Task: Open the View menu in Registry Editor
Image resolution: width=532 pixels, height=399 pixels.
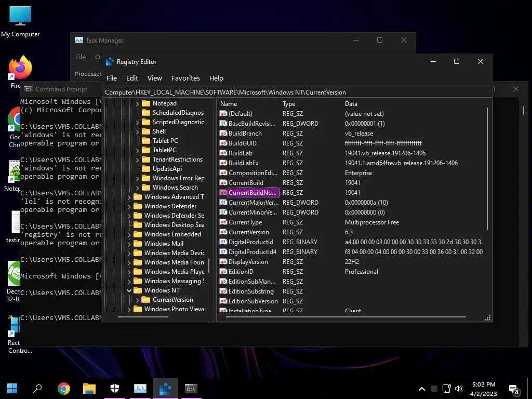Action: tap(154, 78)
